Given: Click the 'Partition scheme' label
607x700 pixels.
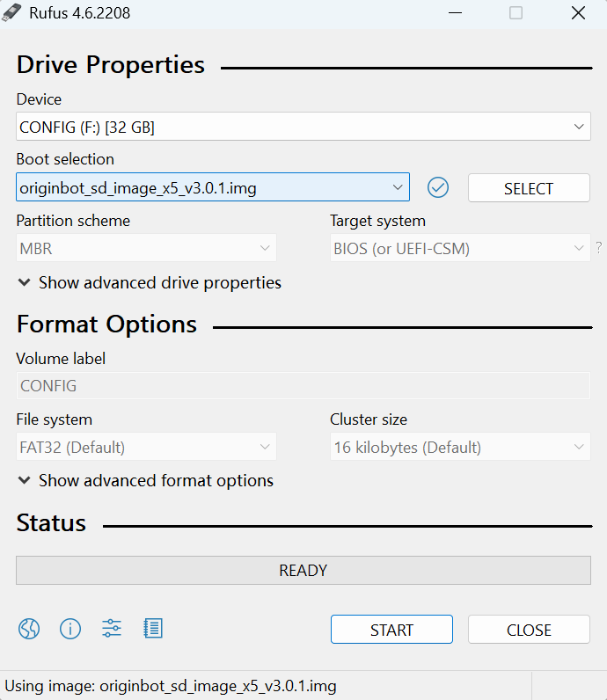Looking at the screenshot, I should pos(73,221).
